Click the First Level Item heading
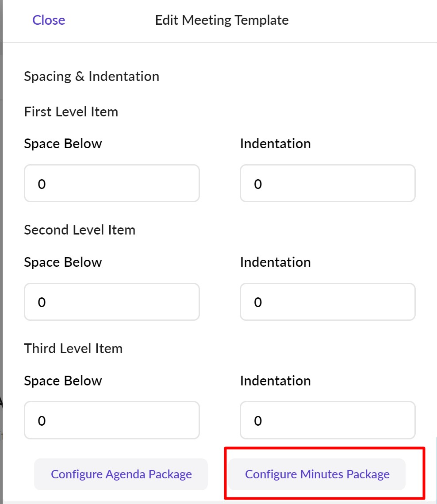The height and width of the screenshot is (504, 437). tap(71, 112)
